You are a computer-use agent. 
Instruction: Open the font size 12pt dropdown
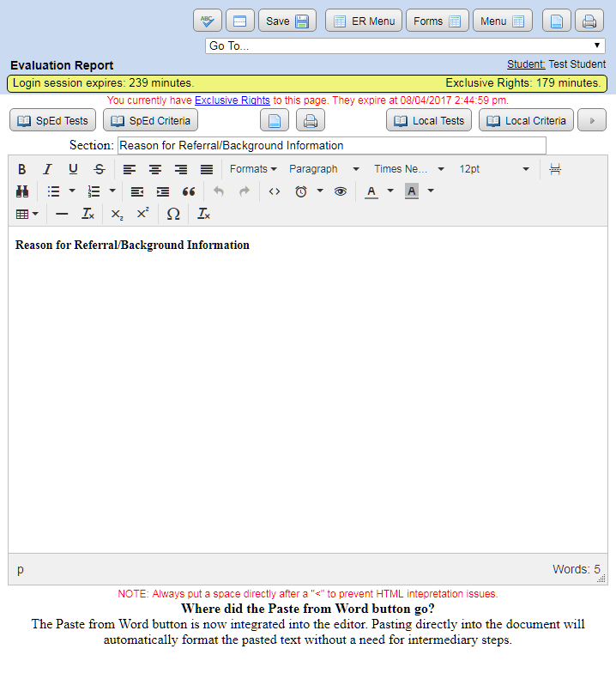494,169
